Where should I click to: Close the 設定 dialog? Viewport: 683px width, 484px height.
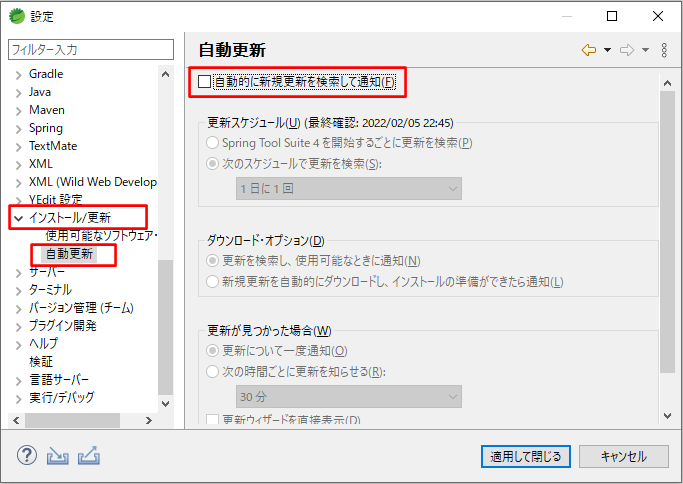(x=658, y=16)
